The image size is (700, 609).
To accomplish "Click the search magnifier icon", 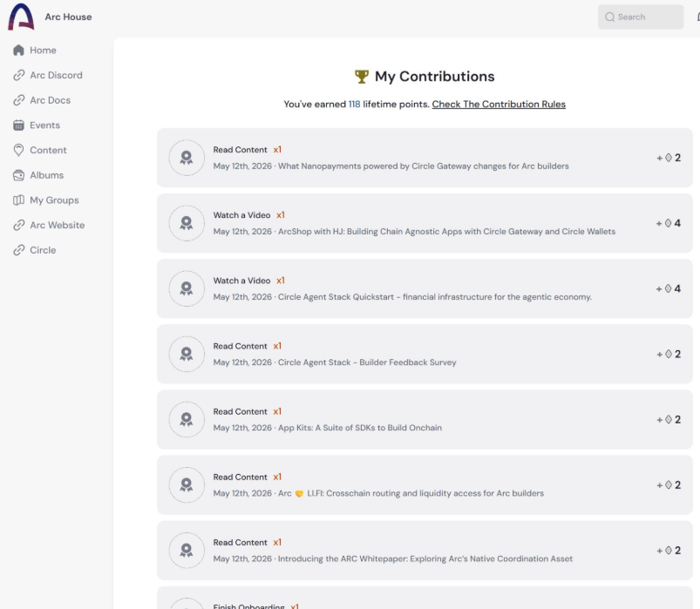I will pyautogui.click(x=610, y=17).
